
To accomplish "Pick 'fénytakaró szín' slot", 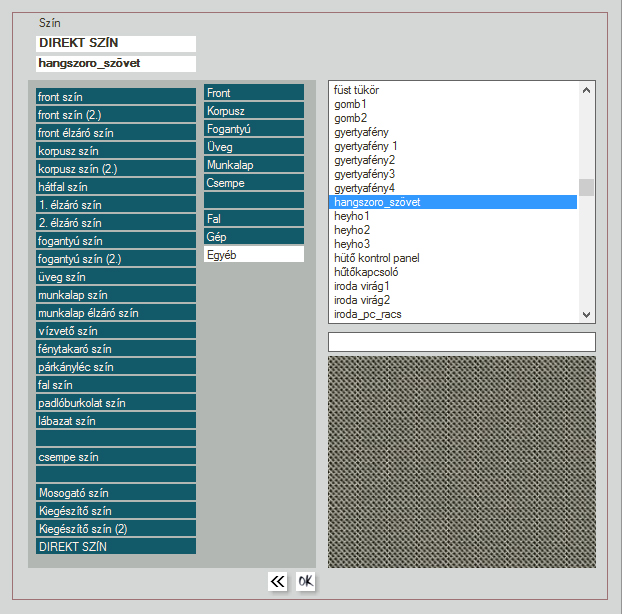I will 116,349.
